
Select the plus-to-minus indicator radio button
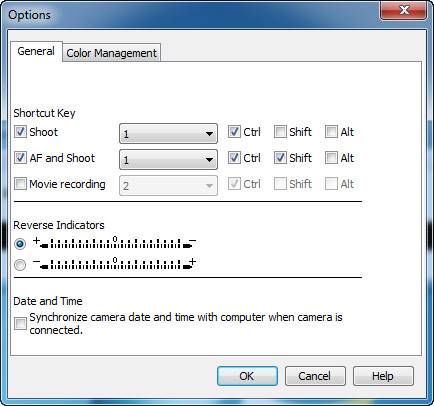click(20, 244)
